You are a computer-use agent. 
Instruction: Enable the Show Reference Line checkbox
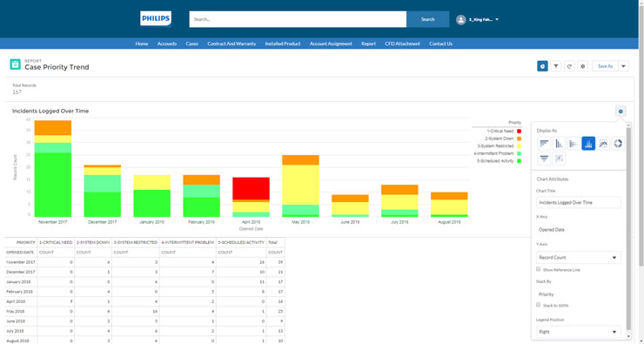tap(539, 269)
